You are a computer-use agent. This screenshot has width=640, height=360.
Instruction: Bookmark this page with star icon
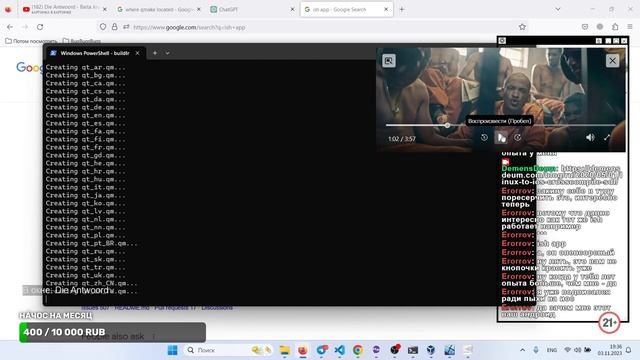[x=522, y=27]
